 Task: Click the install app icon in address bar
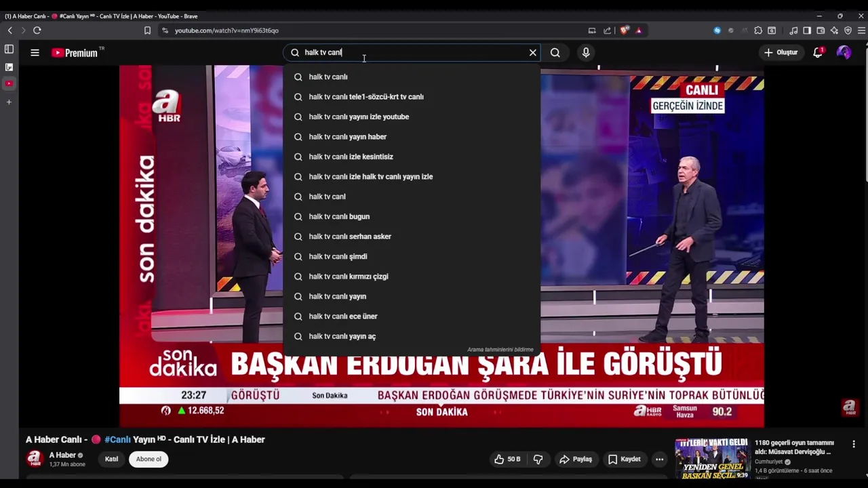(591, 30)
